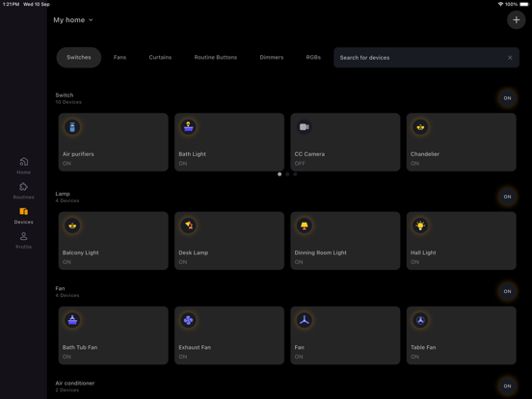Open the Hall Light card label
Screen dimensions: 532x399
[x=423, y=253]
